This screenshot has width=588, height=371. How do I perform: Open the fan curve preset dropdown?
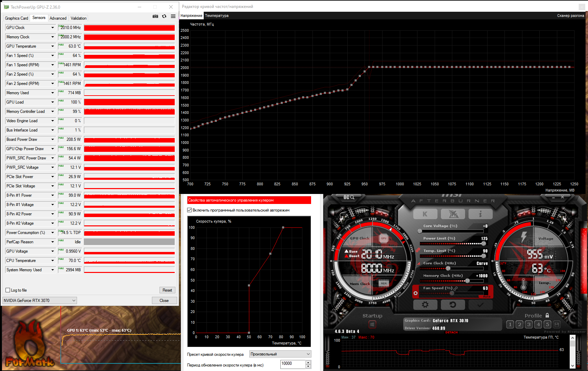coord(280,354)
